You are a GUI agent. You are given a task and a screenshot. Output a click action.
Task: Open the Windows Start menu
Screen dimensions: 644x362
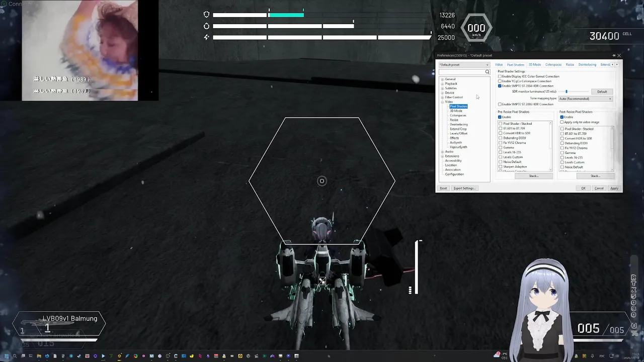coord(7,356)
